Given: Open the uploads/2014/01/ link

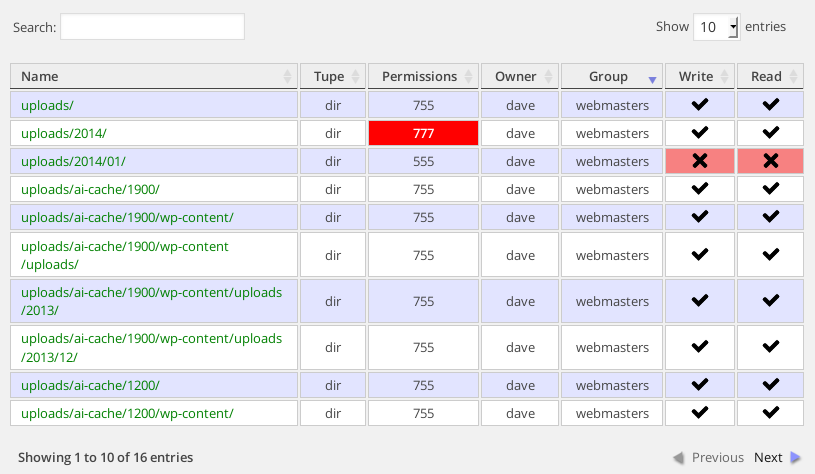Looking at the screenshot, I should [73, 161].
